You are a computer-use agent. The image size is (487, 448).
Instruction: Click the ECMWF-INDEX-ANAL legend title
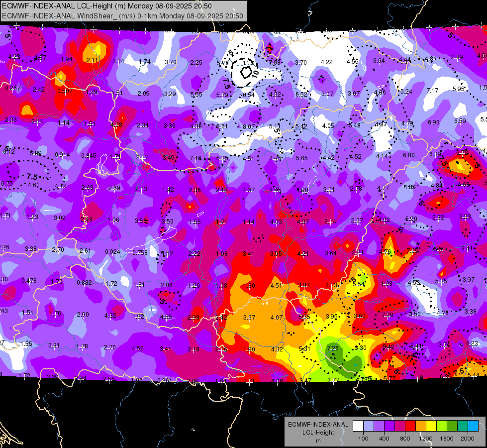point(318,425)
